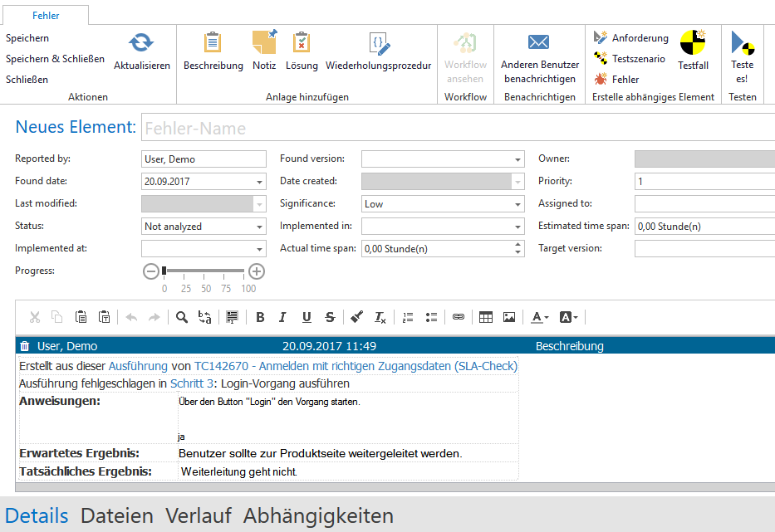Click the Progress slider track
This screenshot has width=775, height=532.
pos(204,271)
